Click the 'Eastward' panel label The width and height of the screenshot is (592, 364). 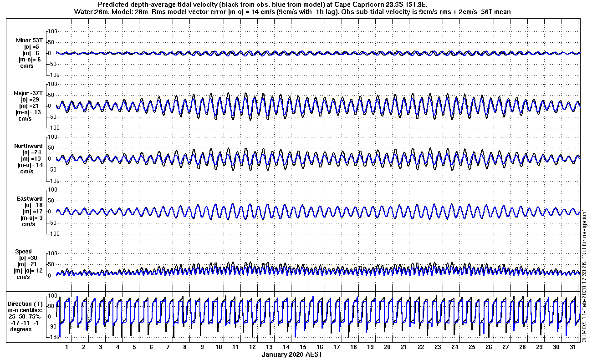[x=30, y=199]
